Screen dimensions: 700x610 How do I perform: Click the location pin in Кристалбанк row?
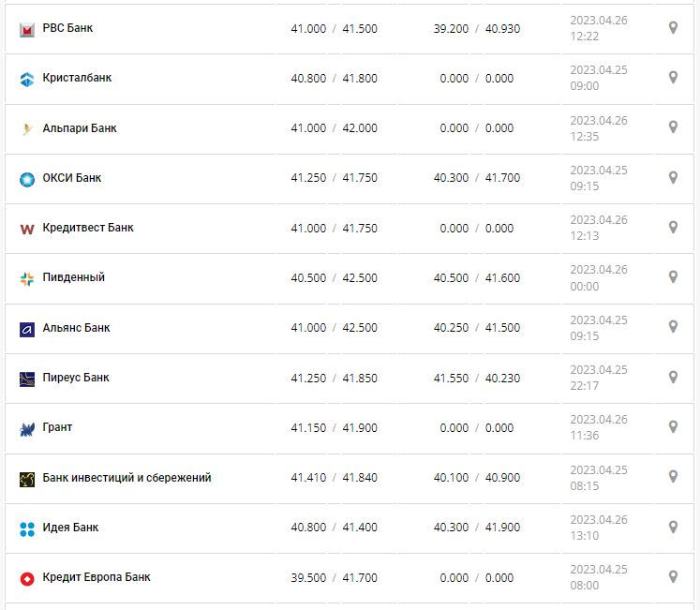coord(673,78)
